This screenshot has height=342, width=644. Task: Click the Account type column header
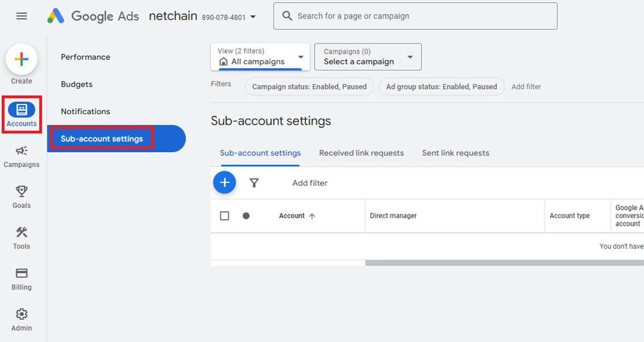tap(569, 216)
